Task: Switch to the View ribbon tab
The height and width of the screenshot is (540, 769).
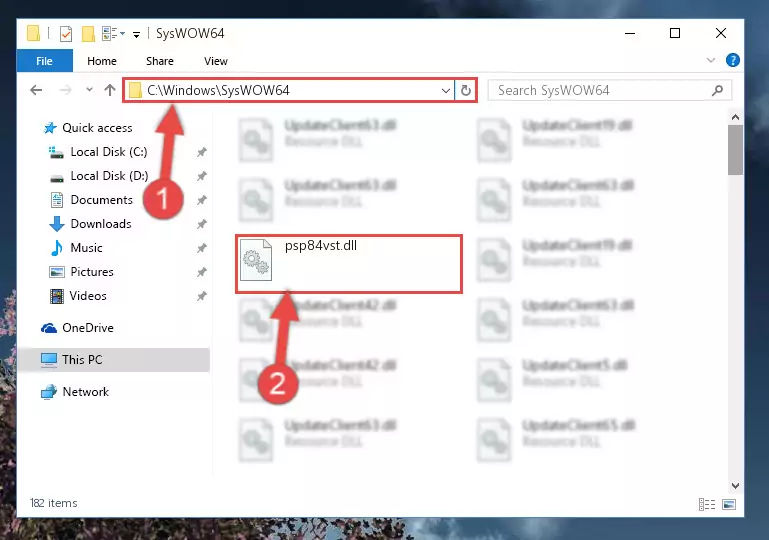Action: click(x=216, y=61)
